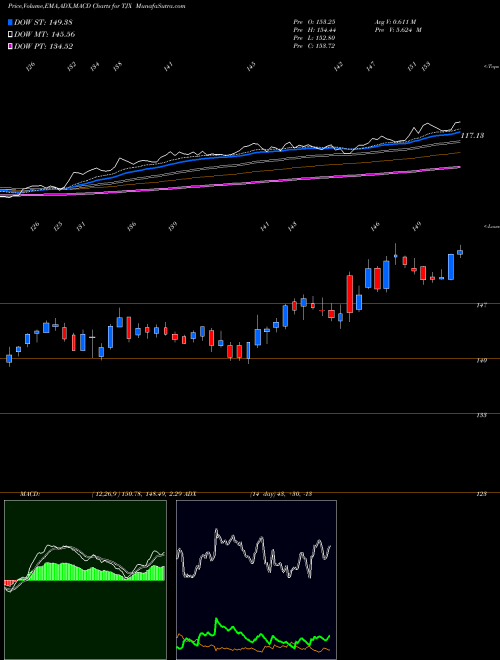Click the 'Pre C: 153.72' value

tap(314, 46)
